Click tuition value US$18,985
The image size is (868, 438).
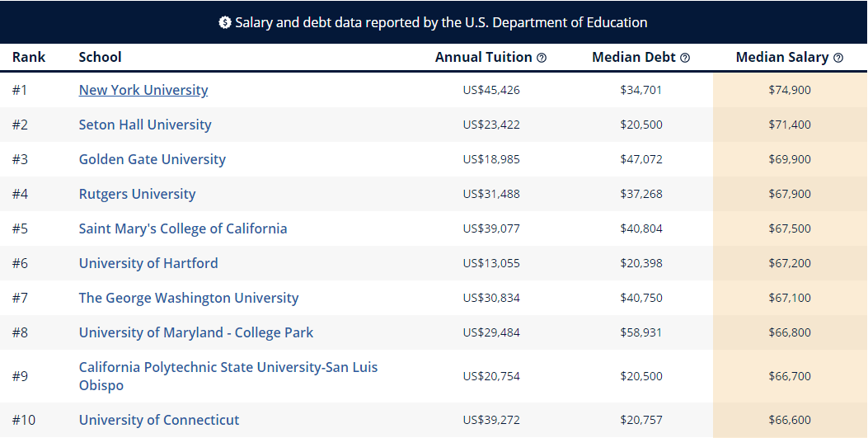pyautogui.click(x=491, y=159)
